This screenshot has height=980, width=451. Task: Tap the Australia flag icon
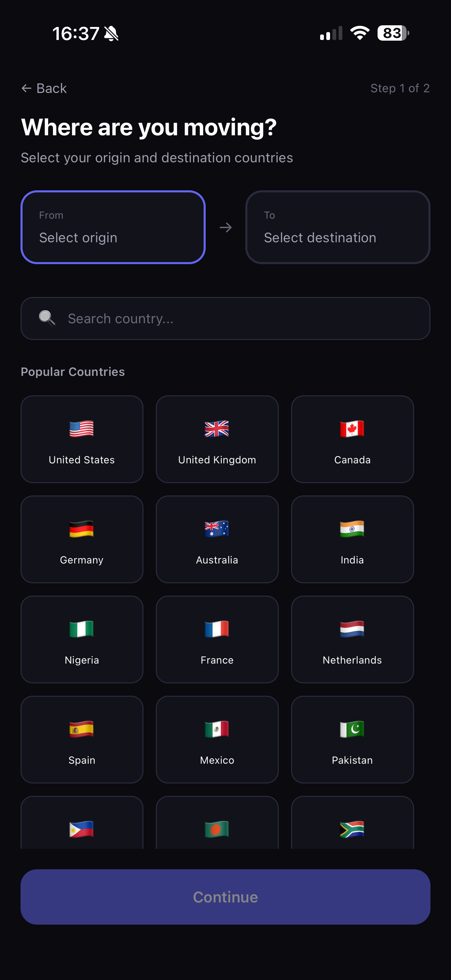[217, 529]
